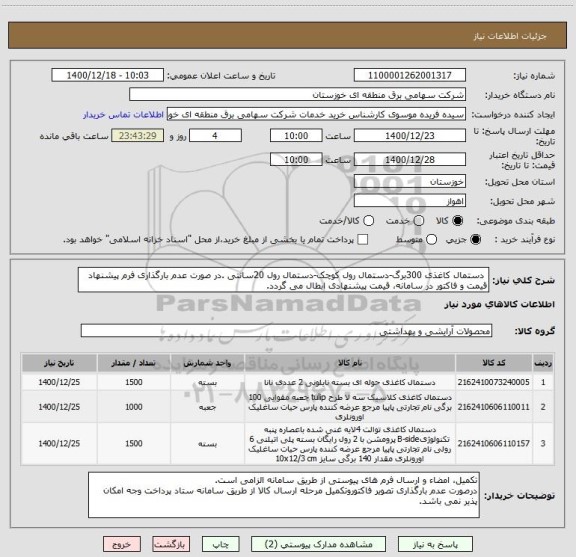Click the بازگشت back button

[171, 544]
